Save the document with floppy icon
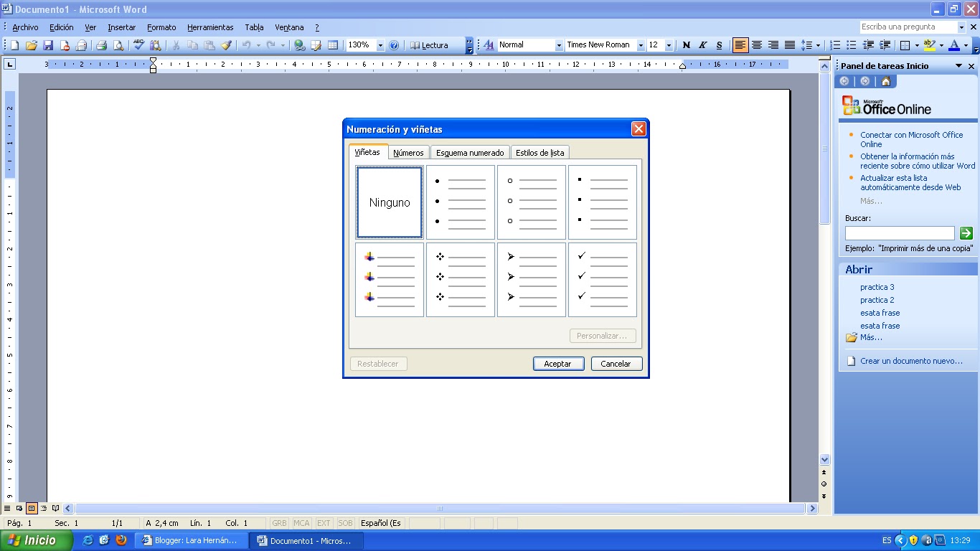Screen dimensions: 980x551 pos(48,45)
